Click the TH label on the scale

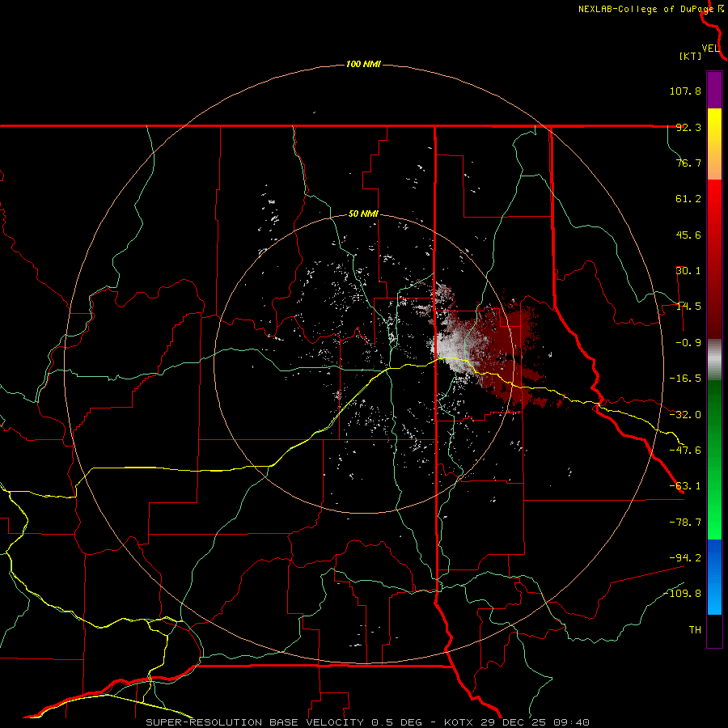click(695, 630)
